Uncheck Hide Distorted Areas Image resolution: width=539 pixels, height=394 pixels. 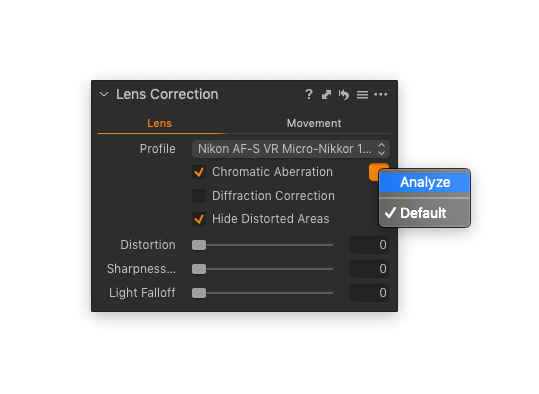point(199,219)
